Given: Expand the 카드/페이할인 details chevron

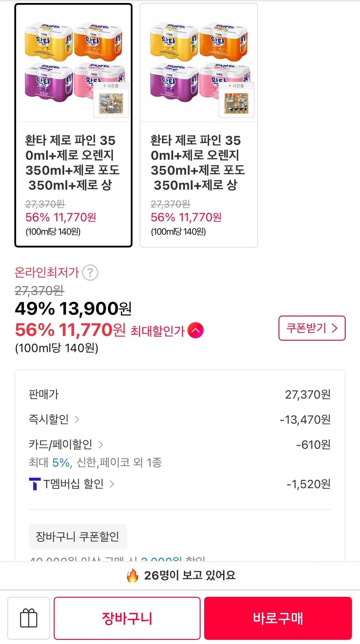Looking at the screenshot, I should click(101, 445).
